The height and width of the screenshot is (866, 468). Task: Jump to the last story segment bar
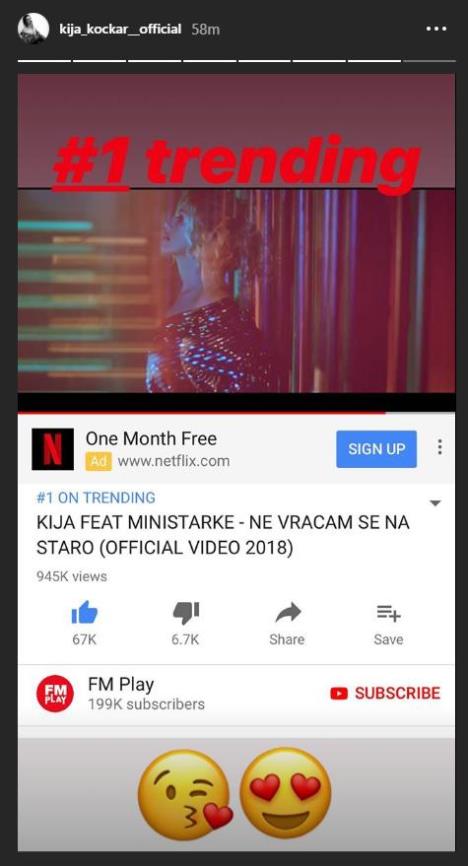point(429,61)
